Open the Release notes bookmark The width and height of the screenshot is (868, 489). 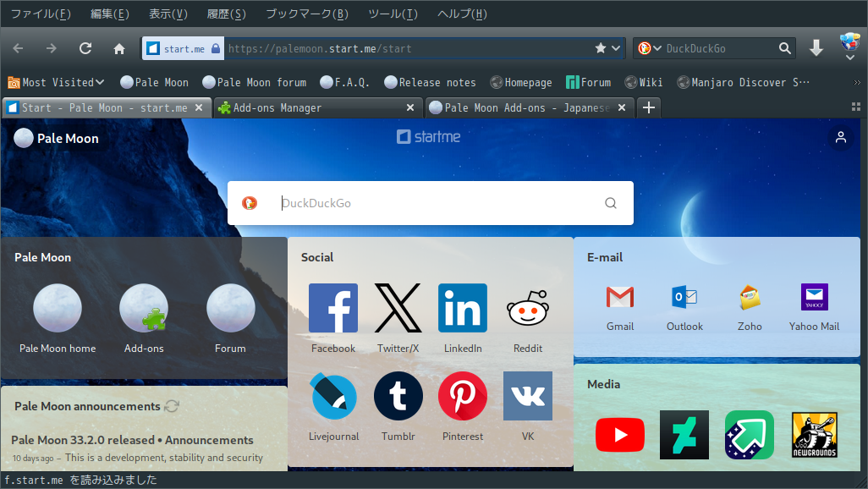pos(430,82)
